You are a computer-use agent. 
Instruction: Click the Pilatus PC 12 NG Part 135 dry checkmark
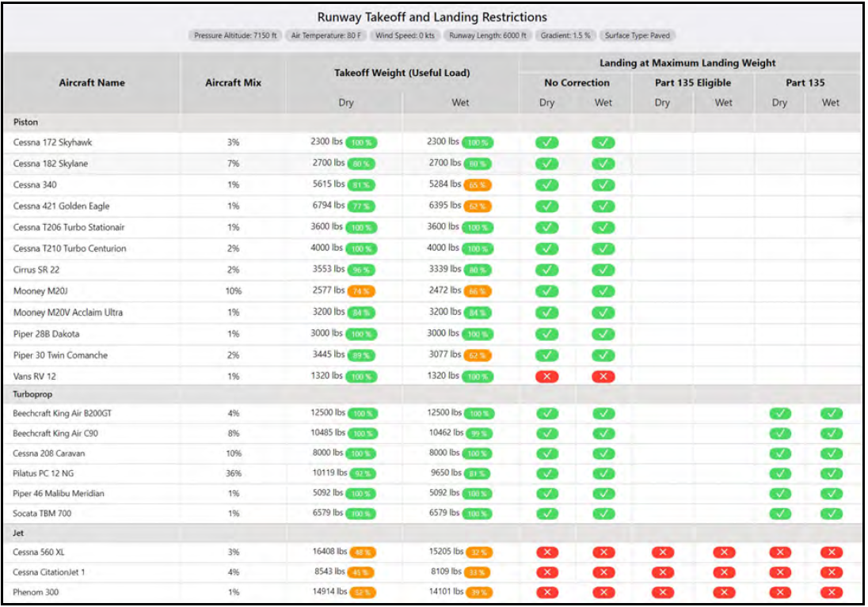pos(780,473)
